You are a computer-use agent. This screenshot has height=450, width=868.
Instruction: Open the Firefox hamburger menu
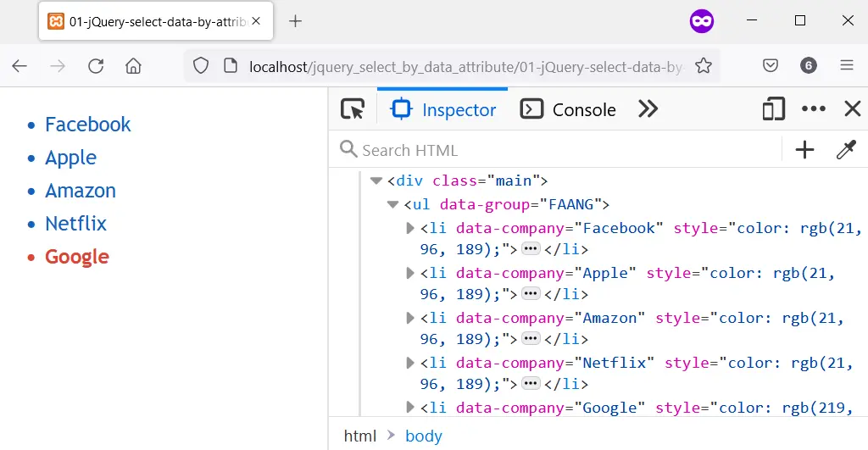[x=847, y=66]
